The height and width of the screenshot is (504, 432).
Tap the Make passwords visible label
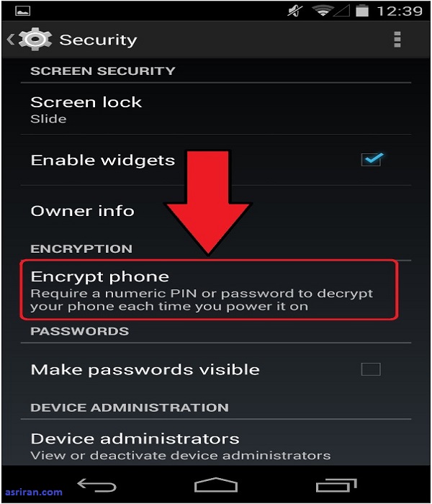coord(145,369)
